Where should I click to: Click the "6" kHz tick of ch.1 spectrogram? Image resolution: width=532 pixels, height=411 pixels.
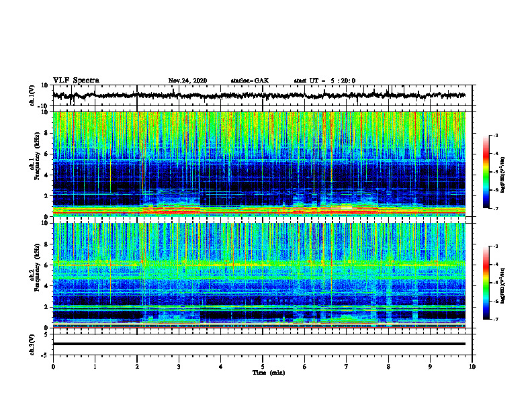click(x=47, y=154)
